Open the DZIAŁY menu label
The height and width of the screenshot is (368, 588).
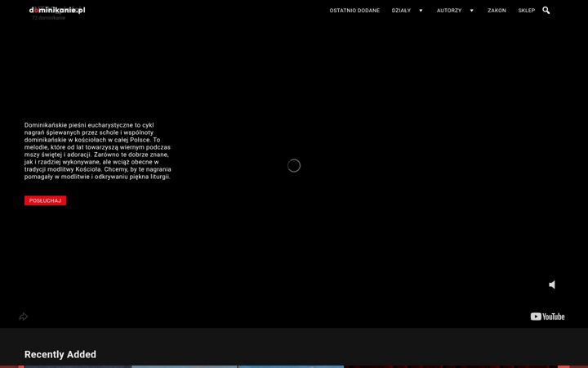401,11
